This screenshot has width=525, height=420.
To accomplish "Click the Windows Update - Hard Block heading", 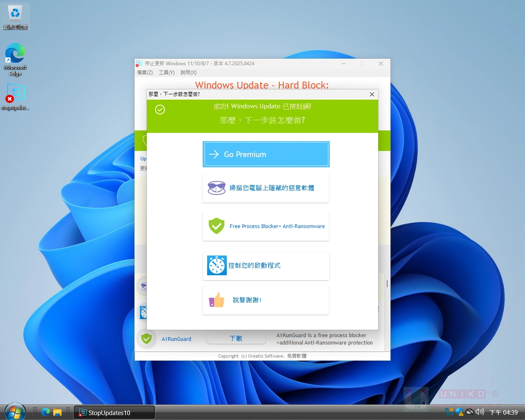I will click(x=262, y=85).
